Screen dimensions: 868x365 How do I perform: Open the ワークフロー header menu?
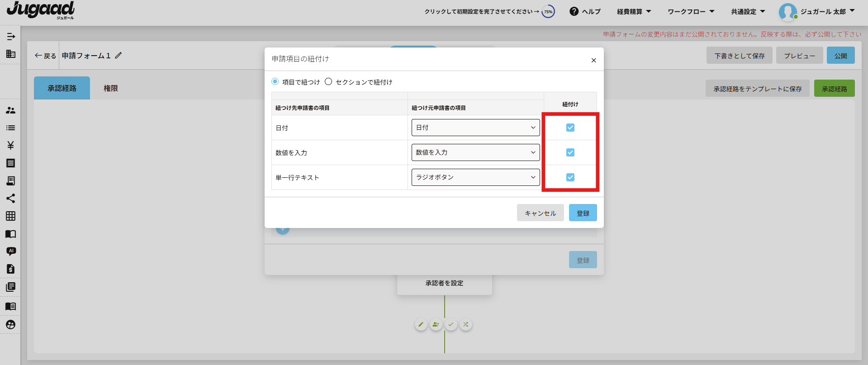click(x=691, y=12)
